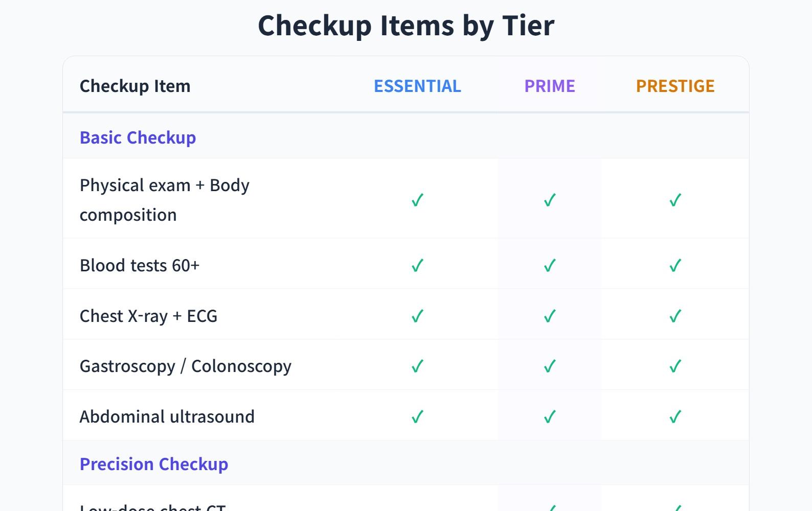The width and height of the screenshot is (812, 511).
Task: Click the Precision Checkup section heading
Action: 154,464
